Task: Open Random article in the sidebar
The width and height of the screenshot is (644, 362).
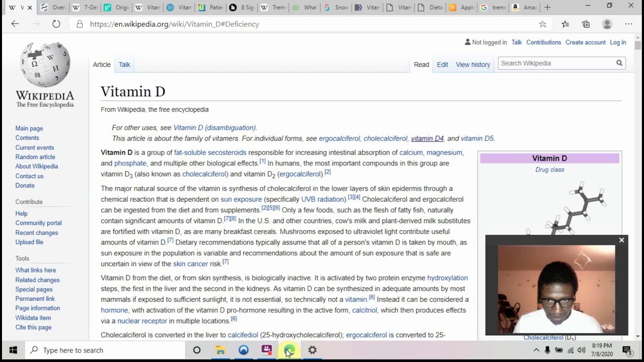Action: pos(35,157)
